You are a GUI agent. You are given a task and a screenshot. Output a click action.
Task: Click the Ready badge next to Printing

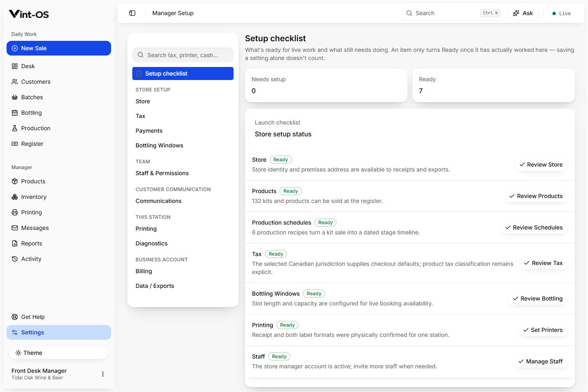(x=287, y=325)
